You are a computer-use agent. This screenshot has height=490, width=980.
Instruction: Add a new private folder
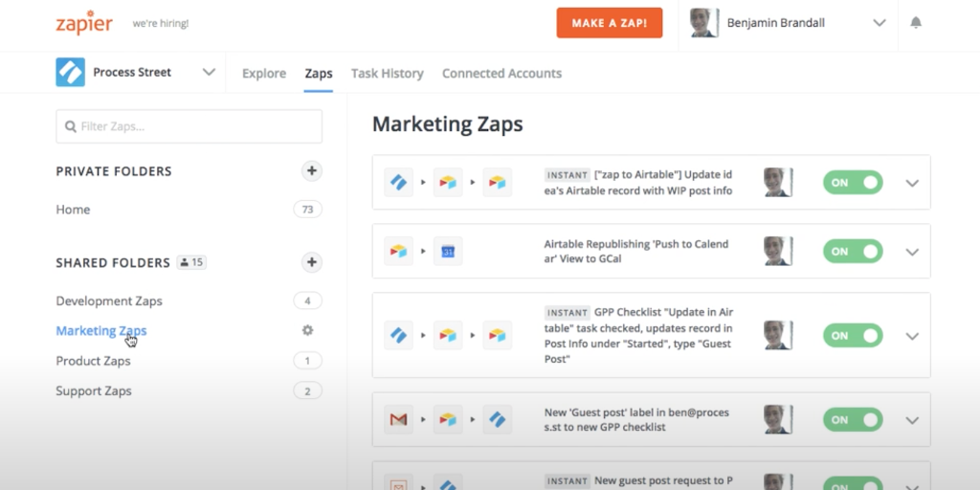[311, 171]
